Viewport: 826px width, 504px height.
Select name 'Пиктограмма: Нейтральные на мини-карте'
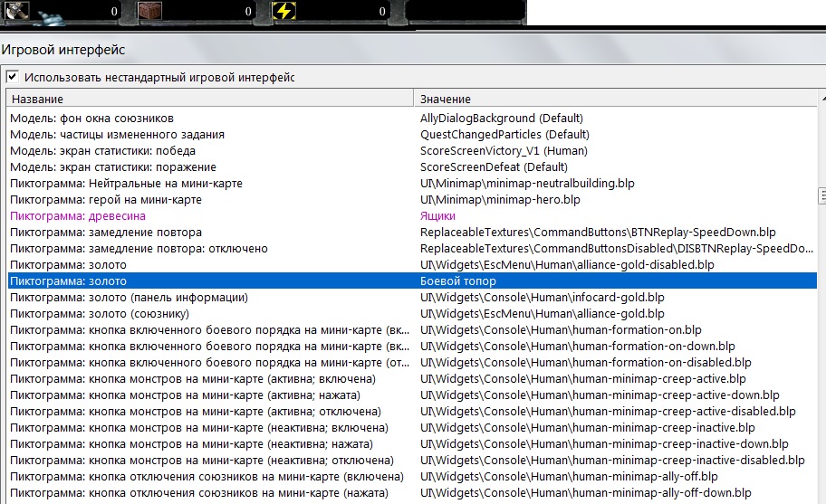coord(126,183)
